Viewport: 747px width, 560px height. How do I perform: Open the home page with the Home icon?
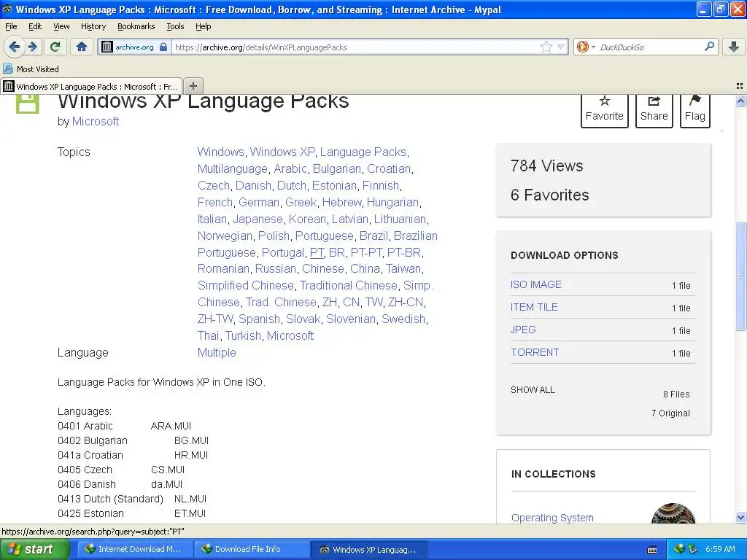(82, 47)
